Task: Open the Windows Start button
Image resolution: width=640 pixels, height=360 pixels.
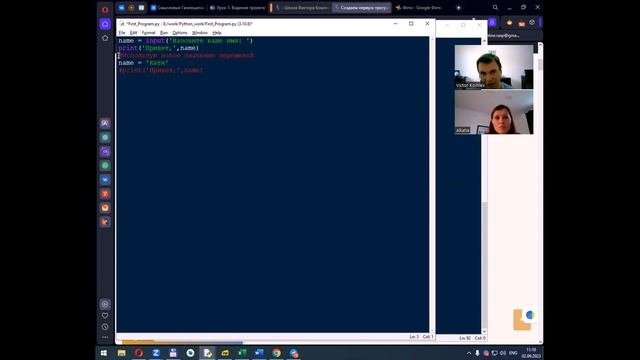Action: coord(104,353)
